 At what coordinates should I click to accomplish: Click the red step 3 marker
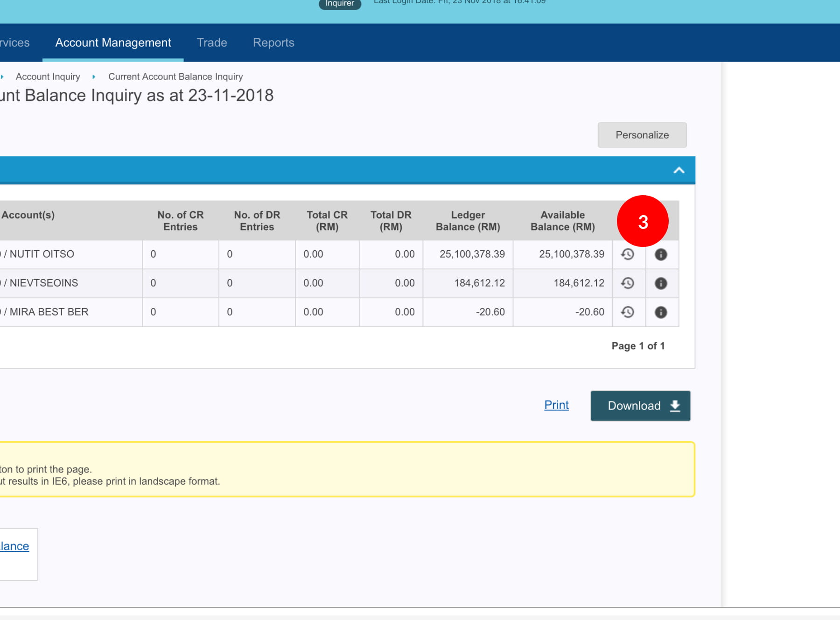click(643, 221)
